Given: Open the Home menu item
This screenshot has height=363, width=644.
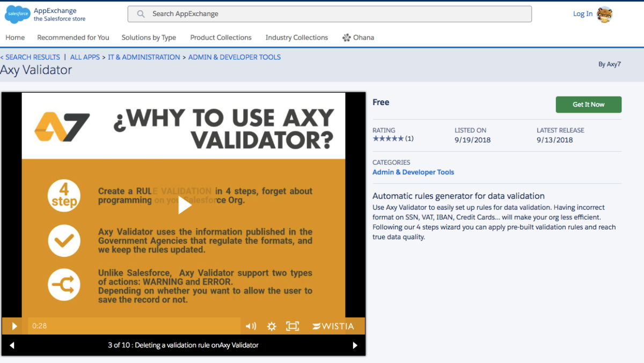Looking at the screenshot, I should click(15, 38).
